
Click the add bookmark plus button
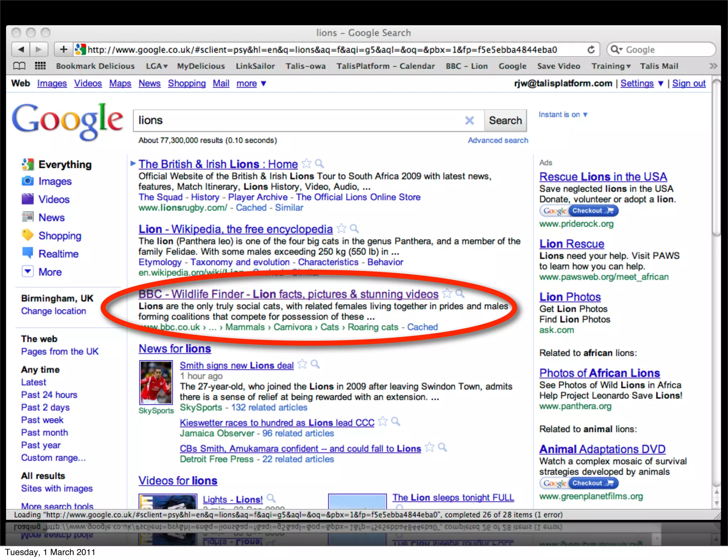point(64,49)
